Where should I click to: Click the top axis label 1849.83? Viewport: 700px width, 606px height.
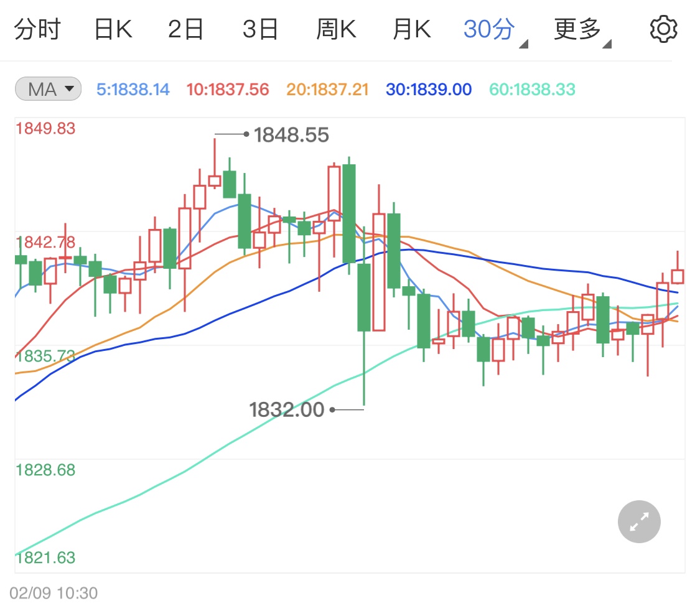(x=45, y=129)
